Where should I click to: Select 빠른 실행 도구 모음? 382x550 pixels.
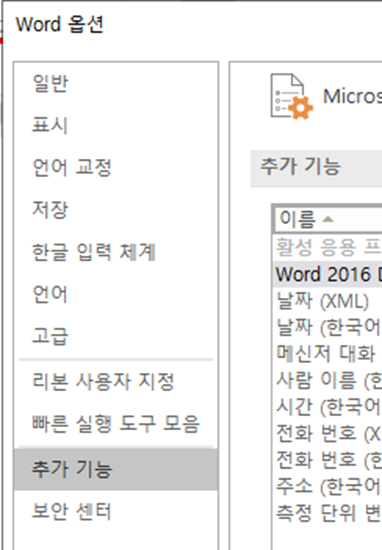[116, 424]
